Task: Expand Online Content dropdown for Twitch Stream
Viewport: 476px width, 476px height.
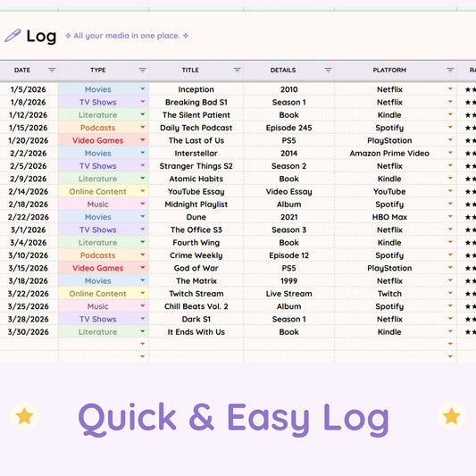Action: [x=143, y=293]
